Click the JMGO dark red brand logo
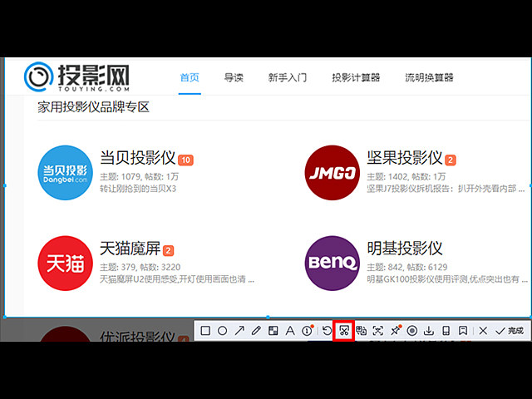This screenshot has height=399, width=532. coord(332,173)
